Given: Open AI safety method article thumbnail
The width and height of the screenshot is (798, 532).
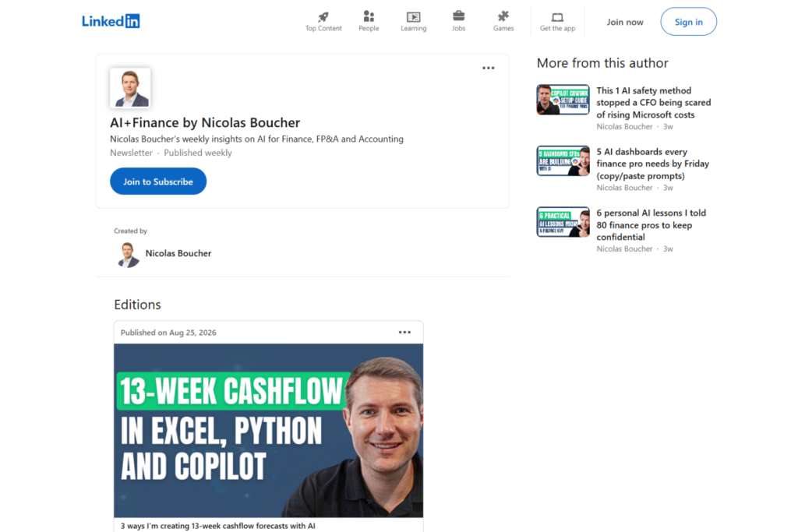Looking at the screenshot, I should click(x=563, y=100).
